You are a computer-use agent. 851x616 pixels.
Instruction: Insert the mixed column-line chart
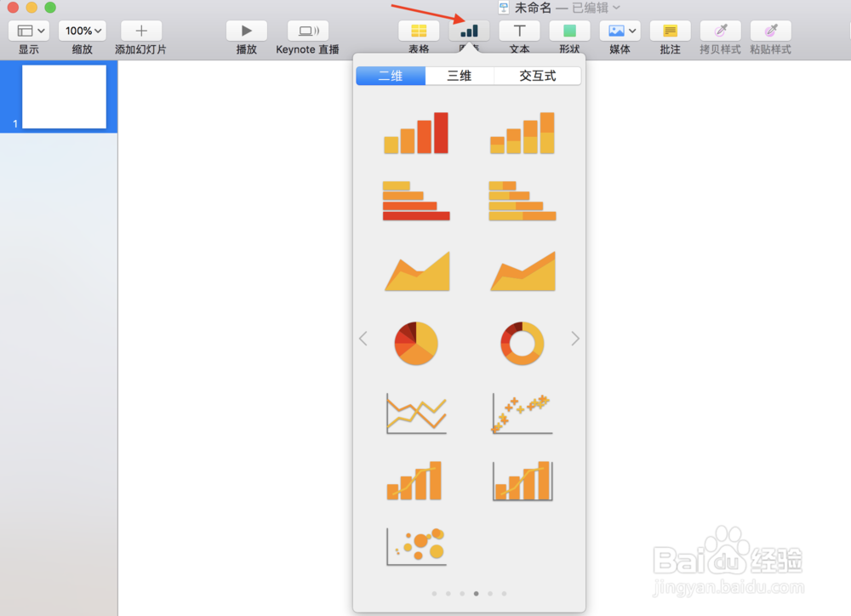pyautogui.click(x=414, y=481)
